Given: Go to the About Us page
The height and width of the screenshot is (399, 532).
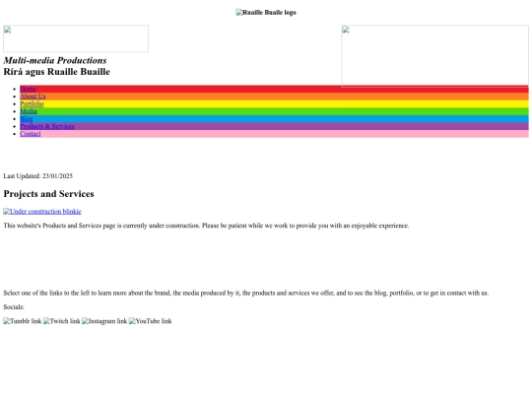Looking at the screenshot, I should (33, 97).
